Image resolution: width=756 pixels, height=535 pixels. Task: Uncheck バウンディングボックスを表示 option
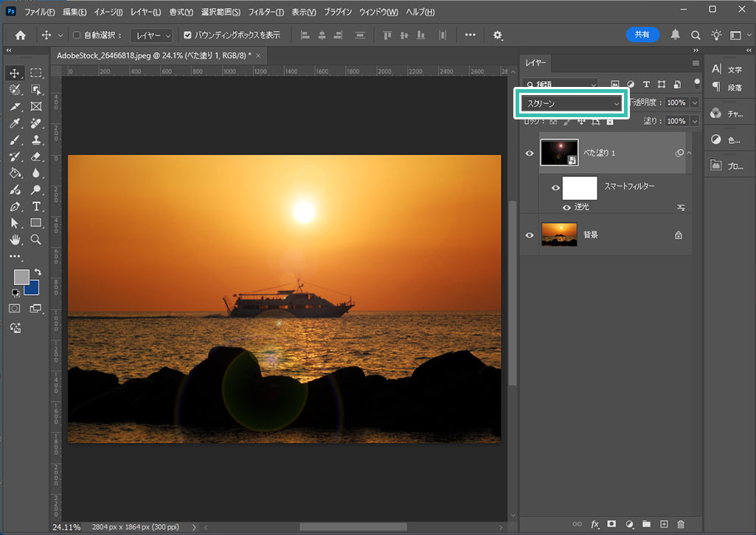(x=187, y=35)
